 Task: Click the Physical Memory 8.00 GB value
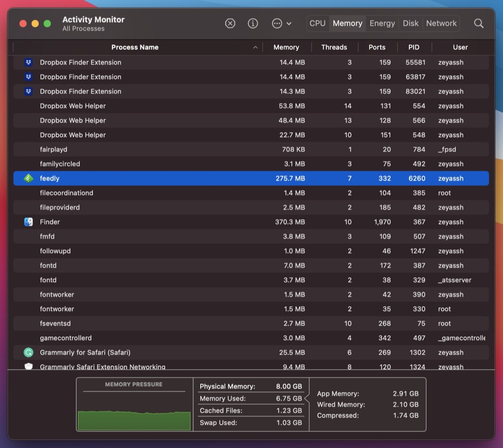pos(289,387)
